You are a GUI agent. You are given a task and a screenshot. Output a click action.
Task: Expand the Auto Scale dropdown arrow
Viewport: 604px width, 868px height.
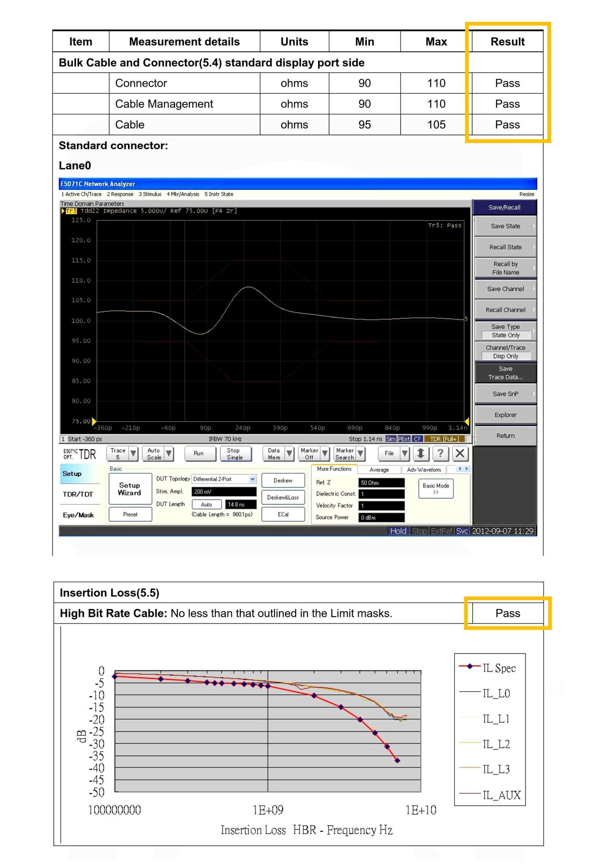click(x=169, y=453)
